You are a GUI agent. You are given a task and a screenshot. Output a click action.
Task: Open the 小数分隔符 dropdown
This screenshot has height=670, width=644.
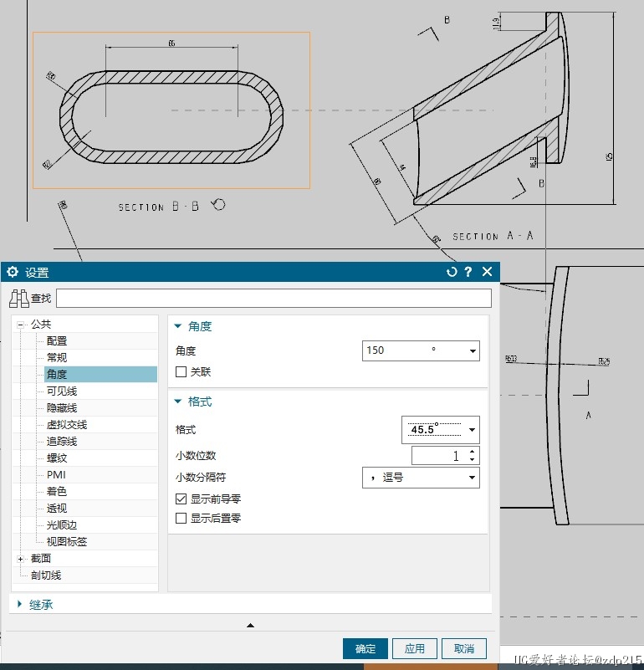[421, 478]
